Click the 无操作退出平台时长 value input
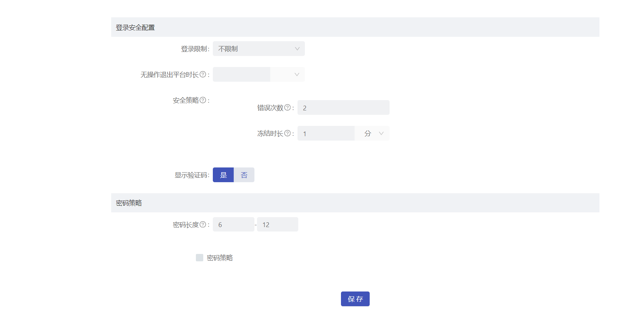 242,74
